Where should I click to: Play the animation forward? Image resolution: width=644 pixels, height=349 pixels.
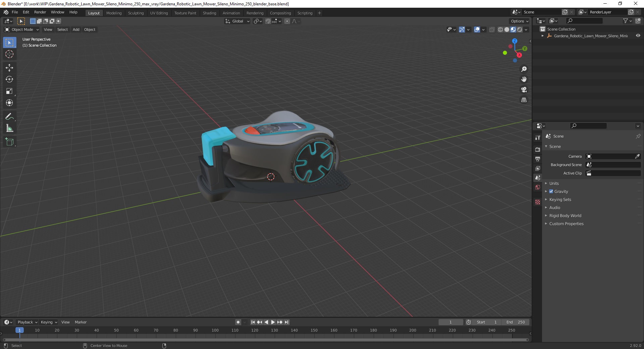(x=273, y=322)
